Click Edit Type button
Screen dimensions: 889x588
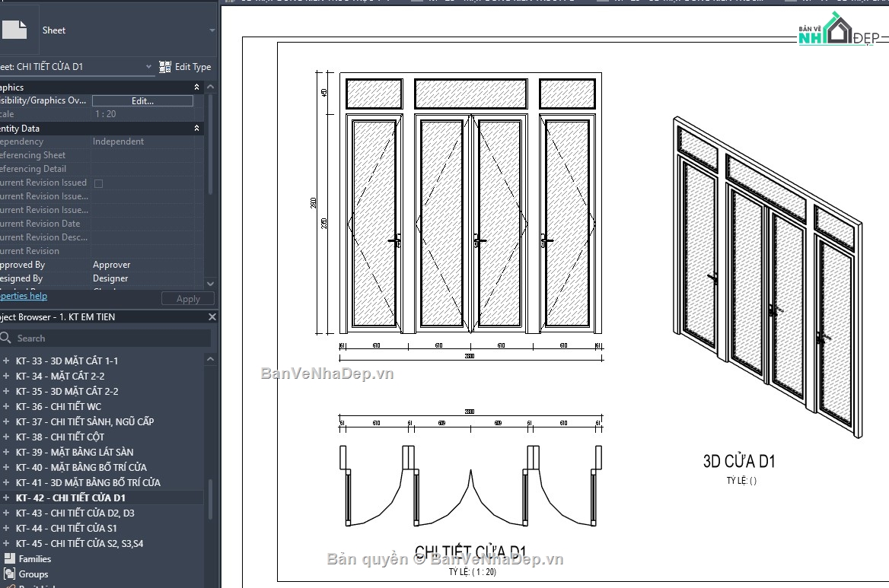(x=185, y=67)
